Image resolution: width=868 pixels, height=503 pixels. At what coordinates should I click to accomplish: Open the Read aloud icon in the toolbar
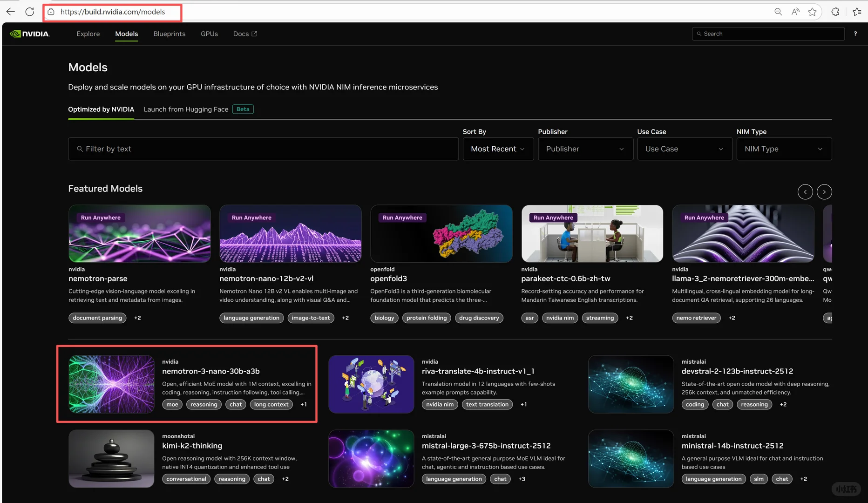(795, 12)
